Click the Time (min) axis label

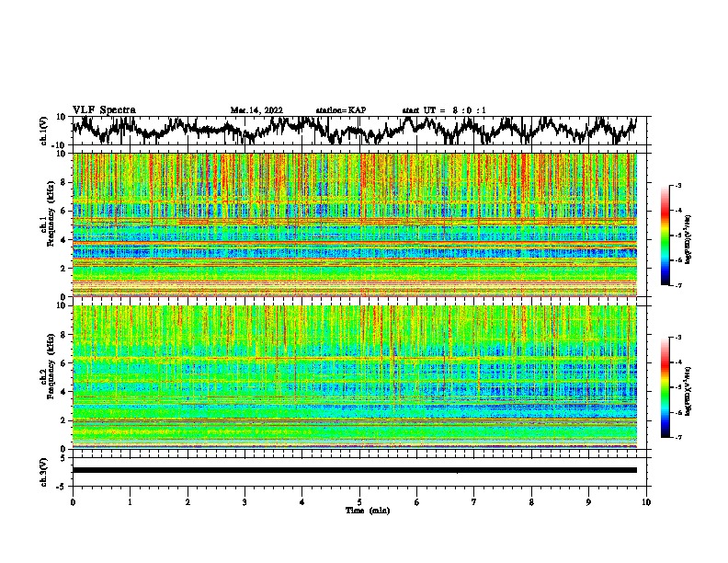tap(368, 511)
